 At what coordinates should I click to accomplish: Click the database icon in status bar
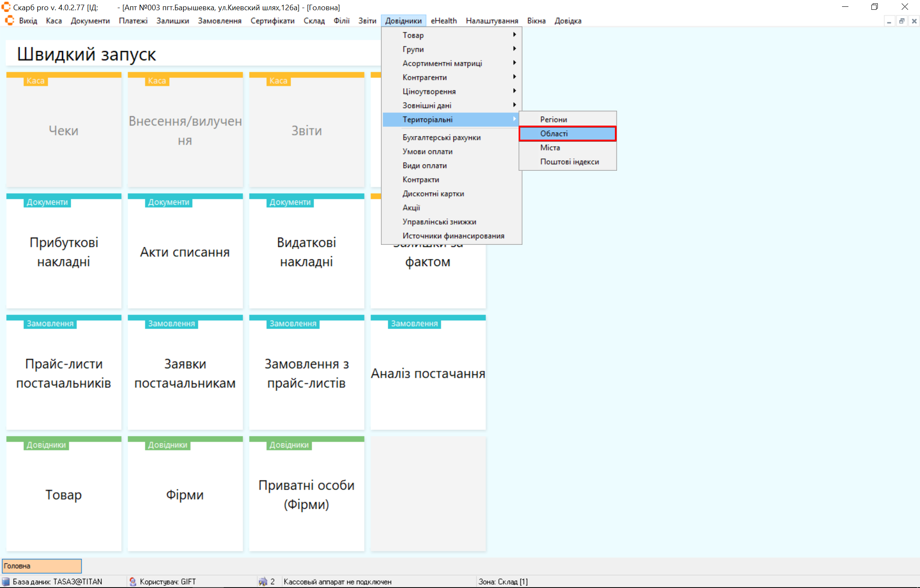point(6,582)
